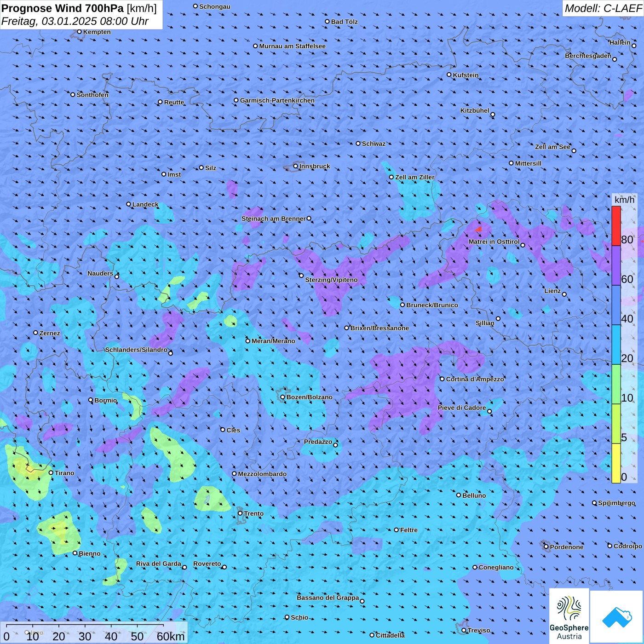Select the Schlanders/Silandro label

136,350
